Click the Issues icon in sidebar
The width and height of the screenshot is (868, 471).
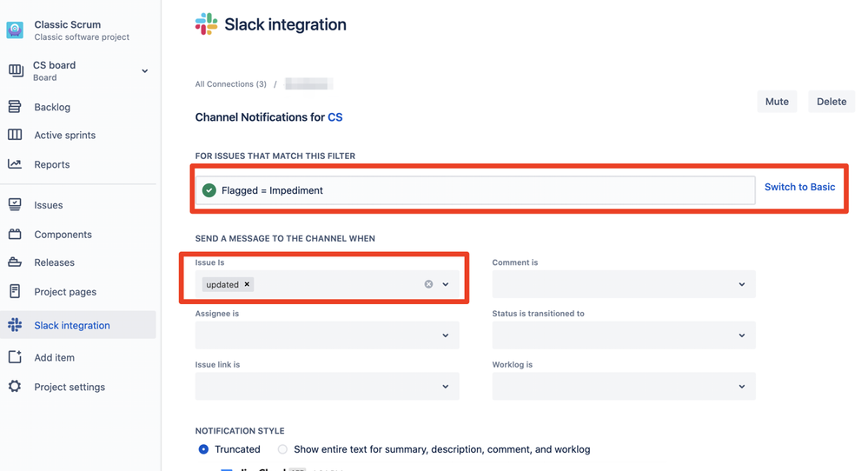click(15, 204)
